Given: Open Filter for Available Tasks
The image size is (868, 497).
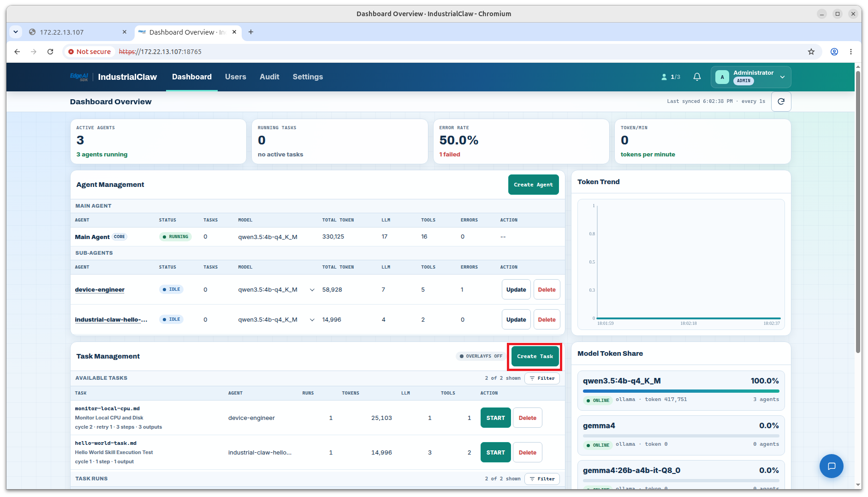Looking at the screenshot, I should click(x=542, y=378).
